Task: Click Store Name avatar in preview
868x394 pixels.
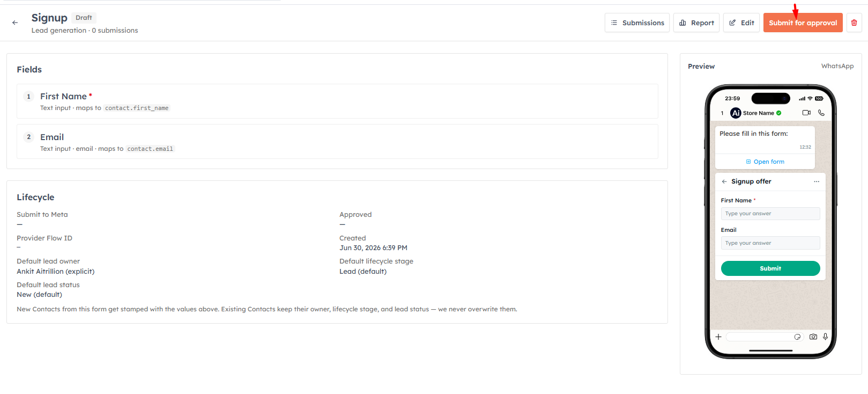Action: tap(736, 113)
